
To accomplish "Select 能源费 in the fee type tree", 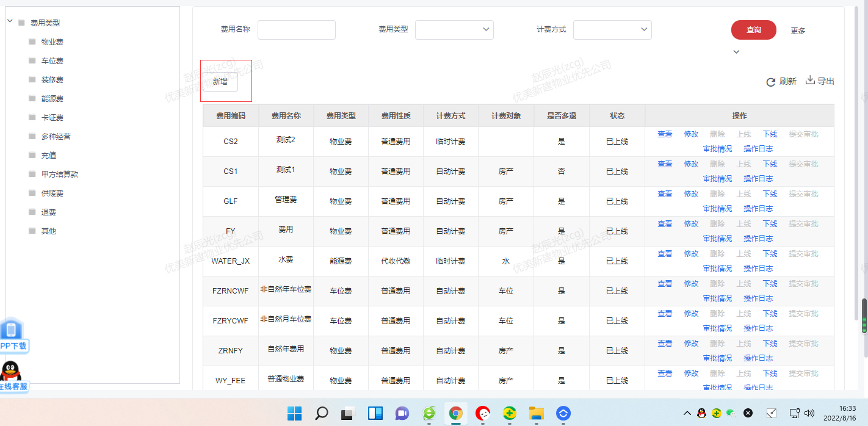I will 52,99.
